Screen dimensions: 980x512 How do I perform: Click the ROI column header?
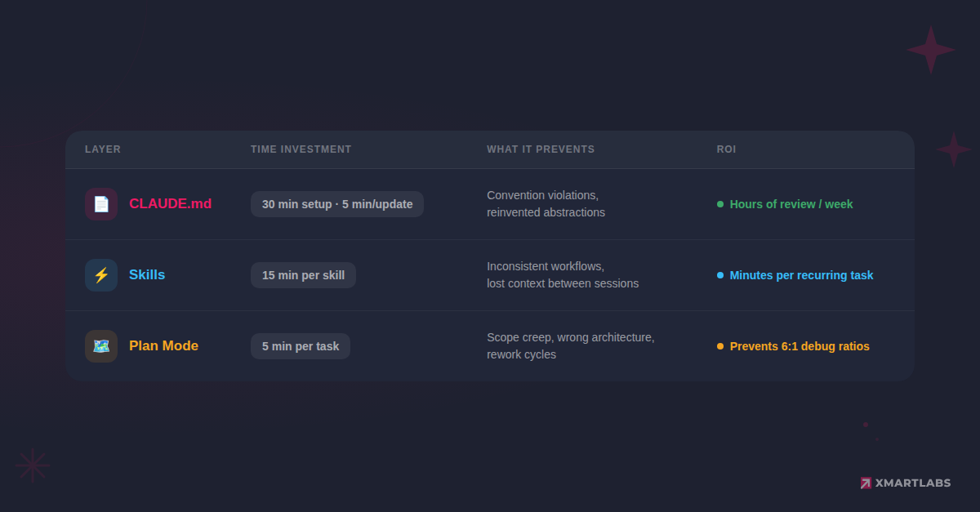726,149
